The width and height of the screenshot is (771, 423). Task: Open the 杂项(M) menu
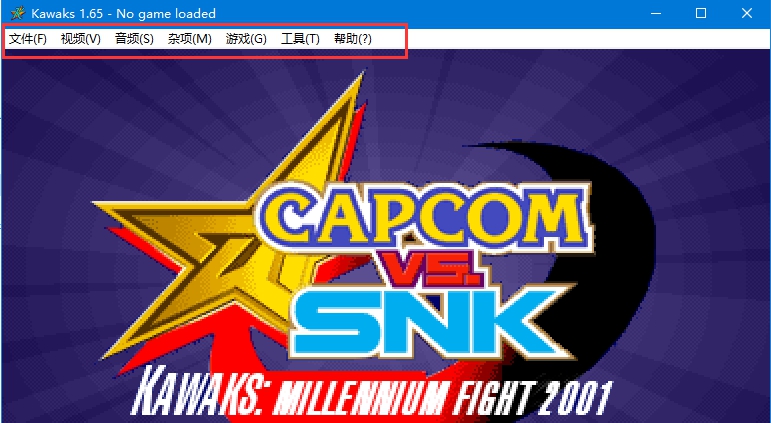189,39
